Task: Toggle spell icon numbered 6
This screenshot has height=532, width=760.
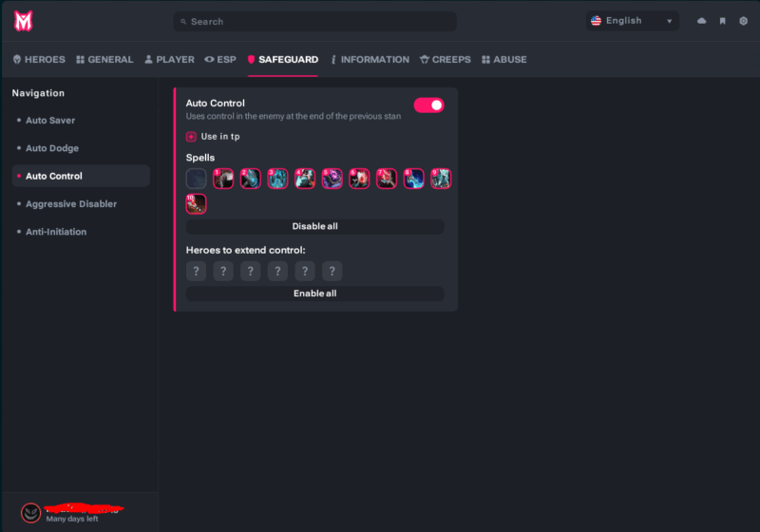Action: (x=359, y=179)
